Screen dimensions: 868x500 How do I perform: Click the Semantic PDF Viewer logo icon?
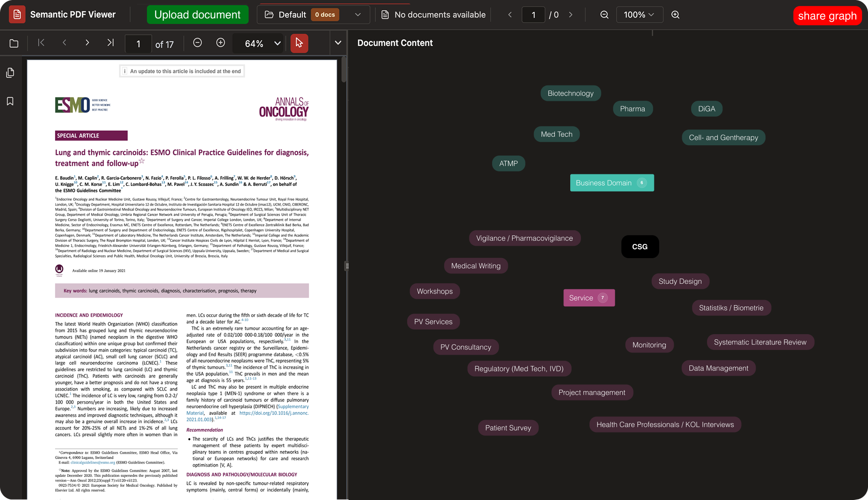point(17,15)
